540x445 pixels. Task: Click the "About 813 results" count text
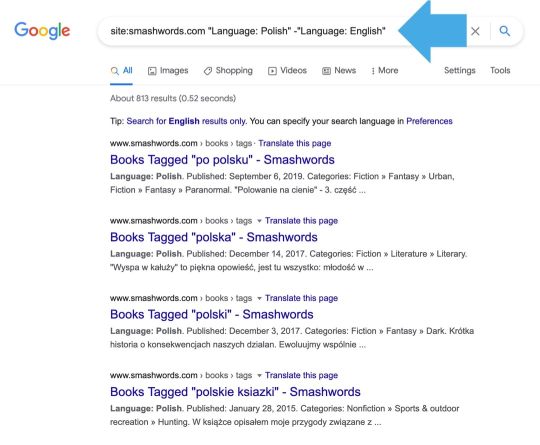173,99
